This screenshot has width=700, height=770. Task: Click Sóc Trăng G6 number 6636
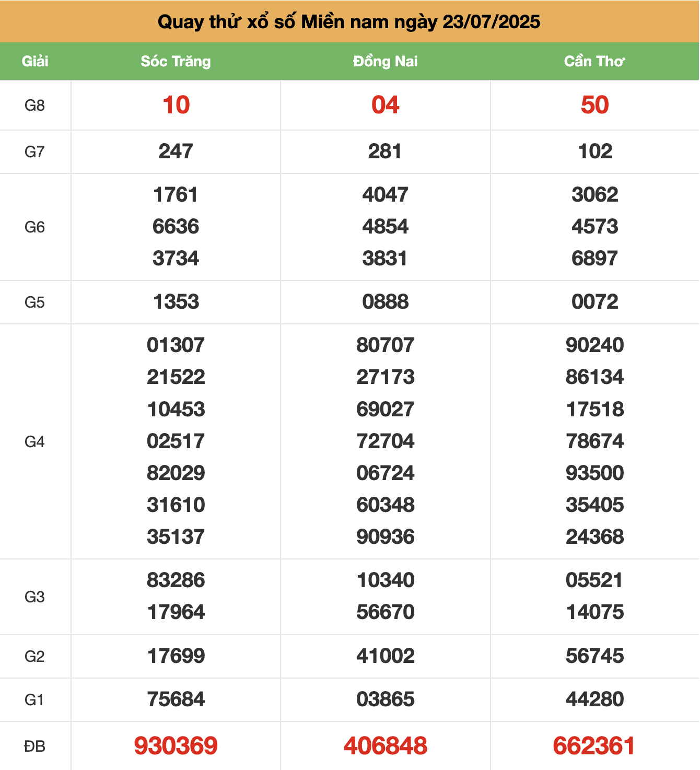(x=176, y=227)
